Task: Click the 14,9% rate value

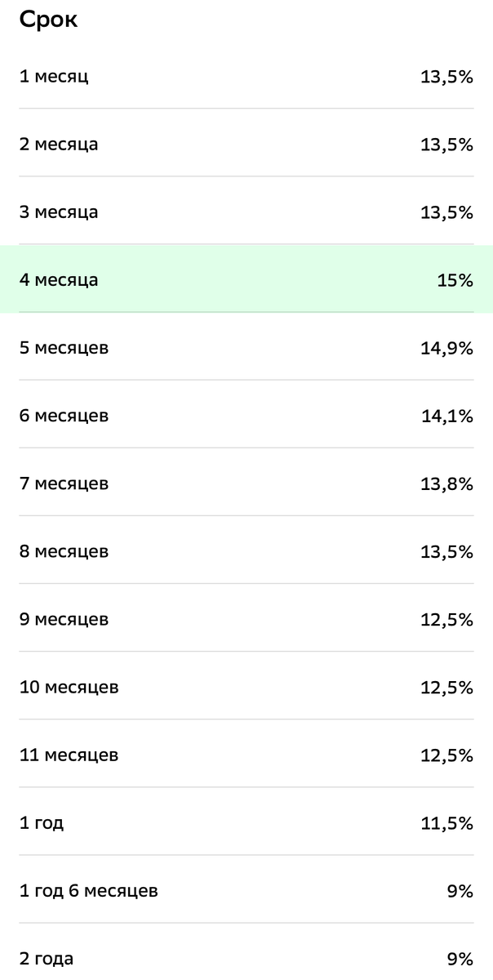Action: (447, 348)
